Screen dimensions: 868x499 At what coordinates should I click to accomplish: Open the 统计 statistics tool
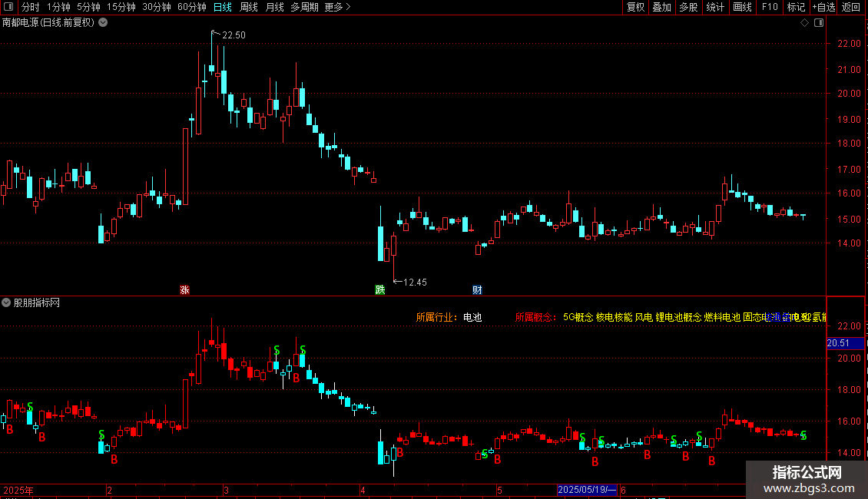[715, 7]
